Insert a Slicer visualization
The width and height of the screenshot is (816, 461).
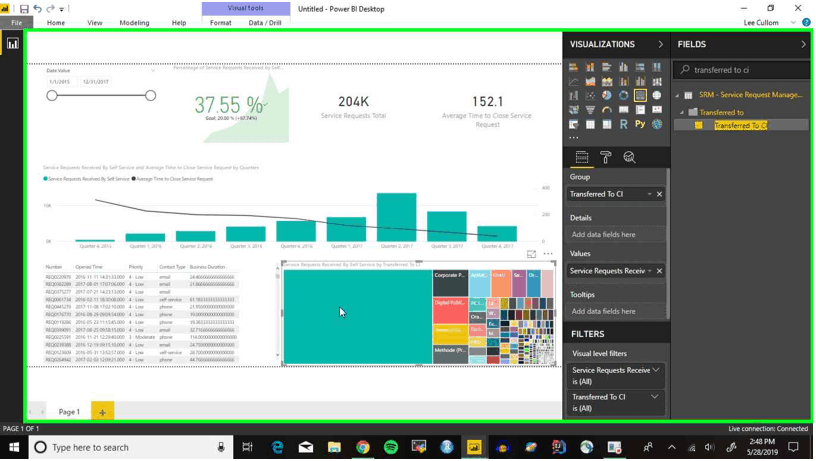click(x=573, y=124)
